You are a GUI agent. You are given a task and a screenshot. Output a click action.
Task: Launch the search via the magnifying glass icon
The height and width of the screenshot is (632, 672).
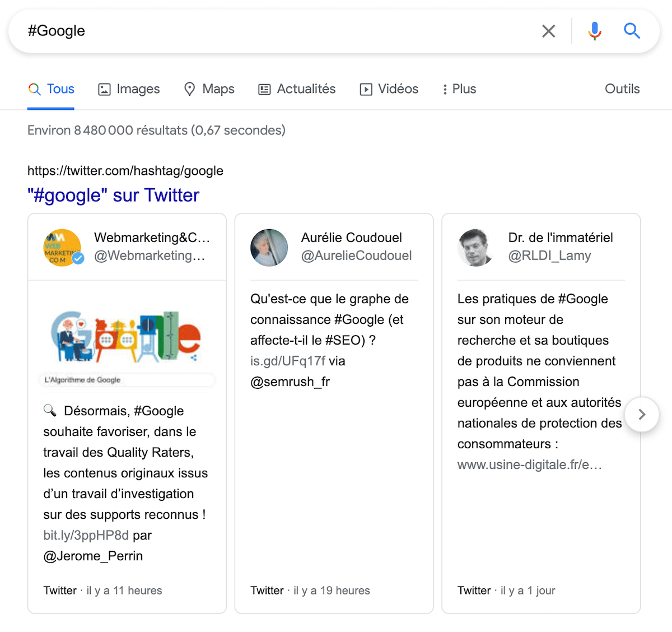pyautogui.click(x=632, y=31)
